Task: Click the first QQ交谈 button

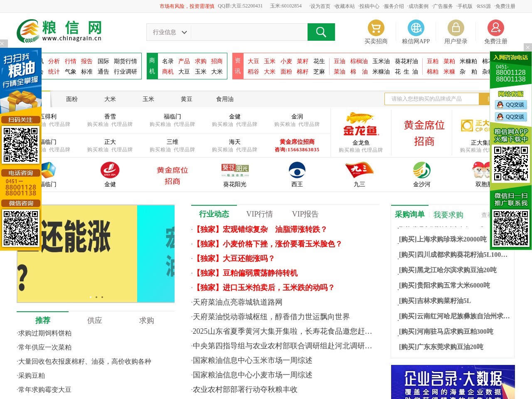Action: coord(511,105)
